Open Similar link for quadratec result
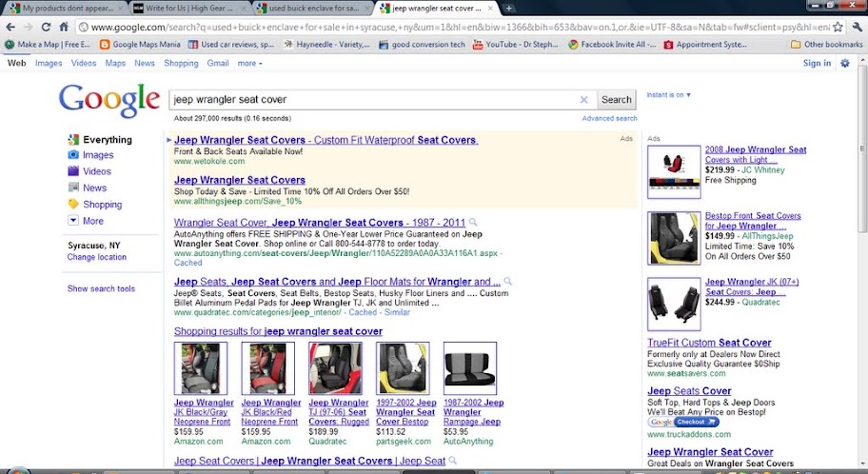Image resolution: width=868 pixels, height=474 pixels. coord(397,312)
